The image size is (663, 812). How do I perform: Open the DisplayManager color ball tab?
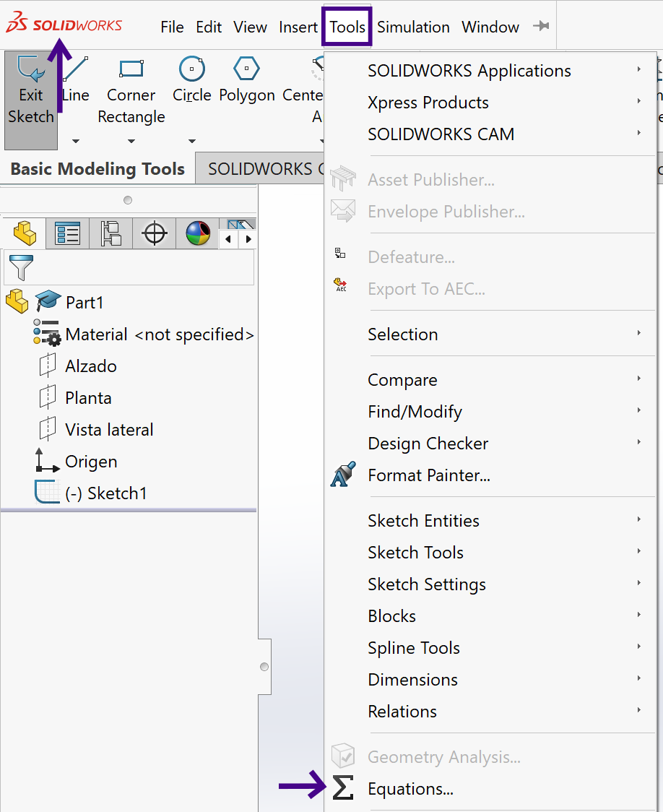[x=198, y=233]
